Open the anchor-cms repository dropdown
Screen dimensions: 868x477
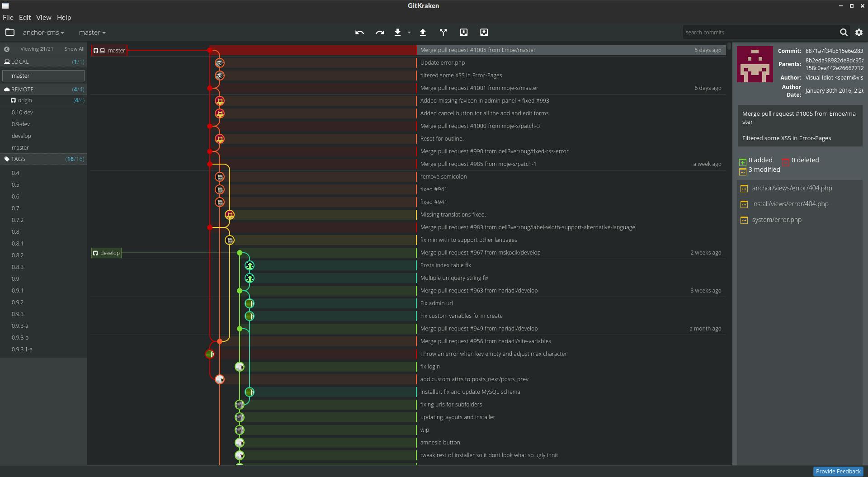(43, 33)
